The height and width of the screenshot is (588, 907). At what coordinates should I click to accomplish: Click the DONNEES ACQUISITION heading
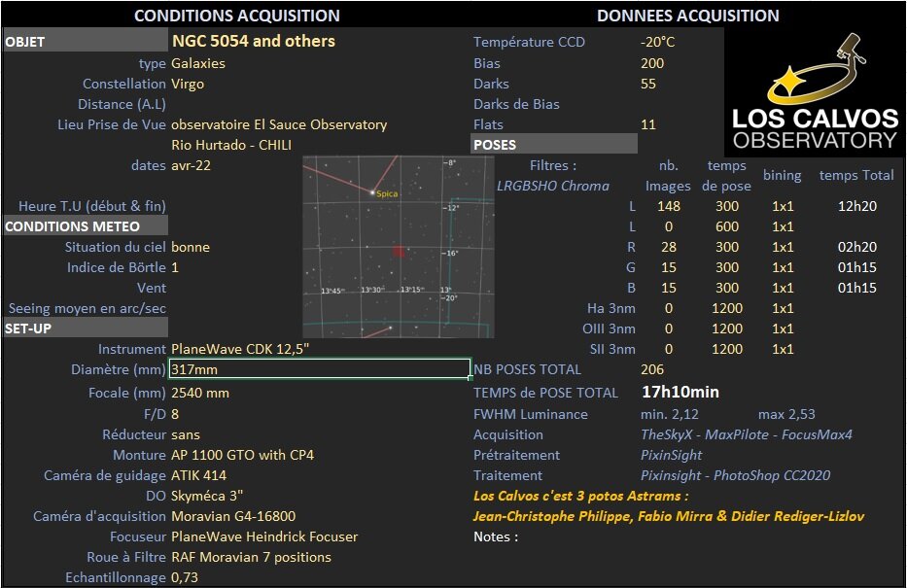687,16
